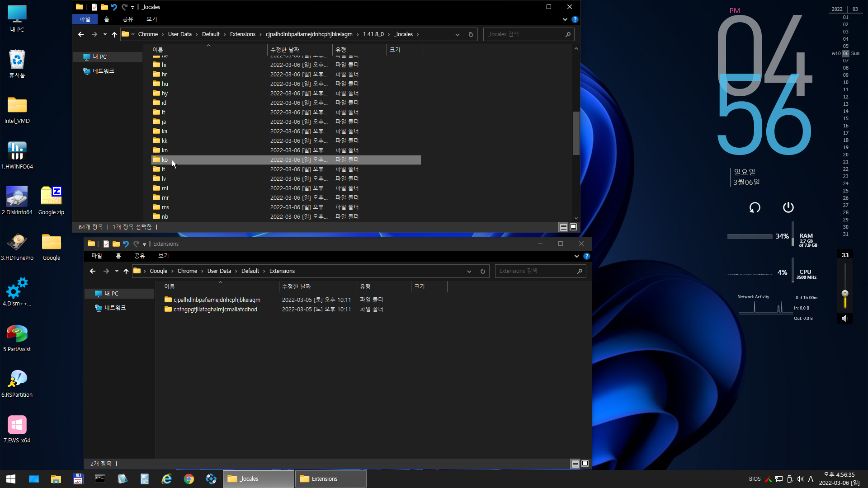Switch _locales window to details view
The width and height of the screenshot is (868, 488).
563,227
